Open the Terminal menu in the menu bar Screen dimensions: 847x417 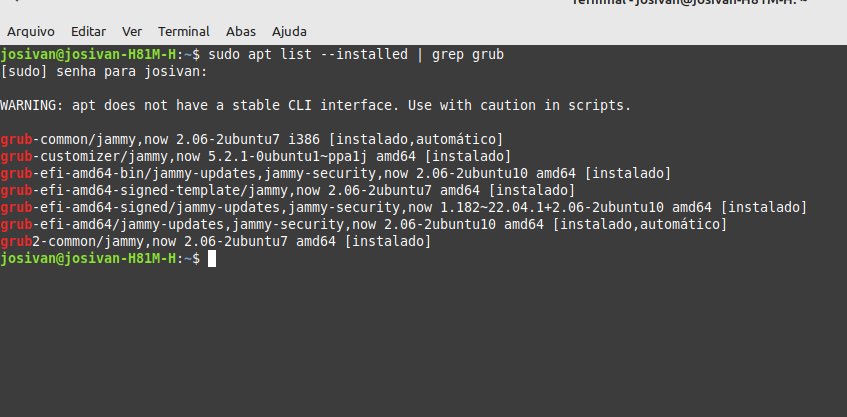click(x=184, y=31)
